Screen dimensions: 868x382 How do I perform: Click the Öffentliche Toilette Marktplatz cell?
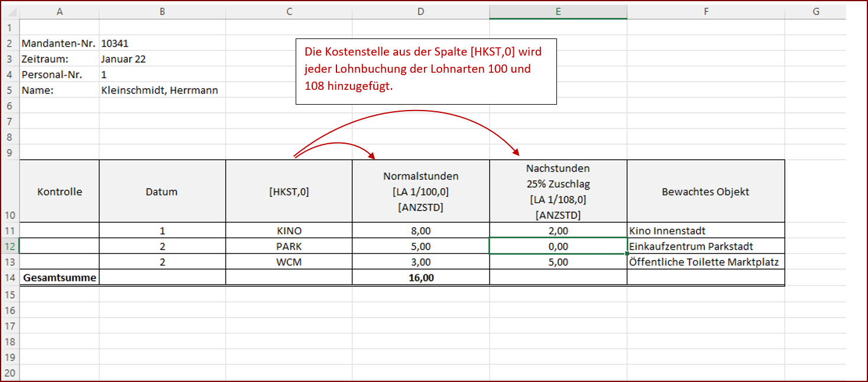pos(705,261)
